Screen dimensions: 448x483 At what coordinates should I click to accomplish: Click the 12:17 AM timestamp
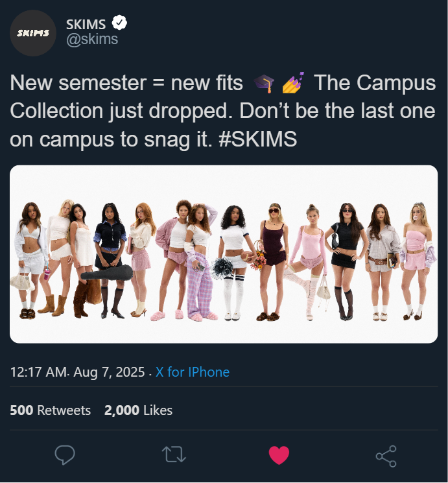coord(38,372)
